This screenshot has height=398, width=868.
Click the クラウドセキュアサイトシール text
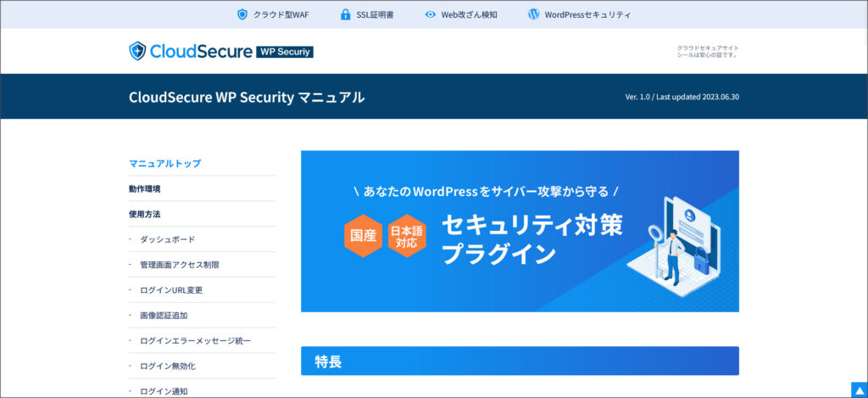point(708,51)
